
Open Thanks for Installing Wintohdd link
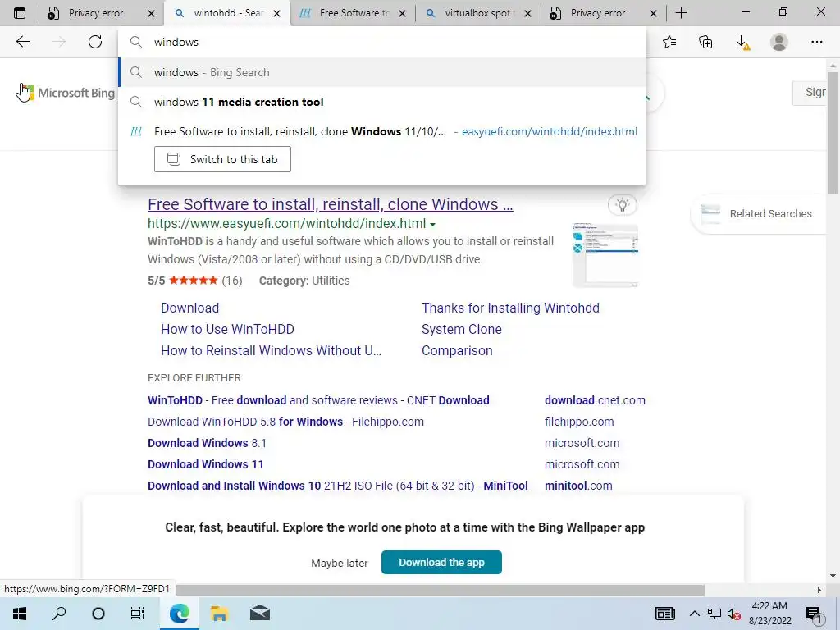(x=510, y=308)
